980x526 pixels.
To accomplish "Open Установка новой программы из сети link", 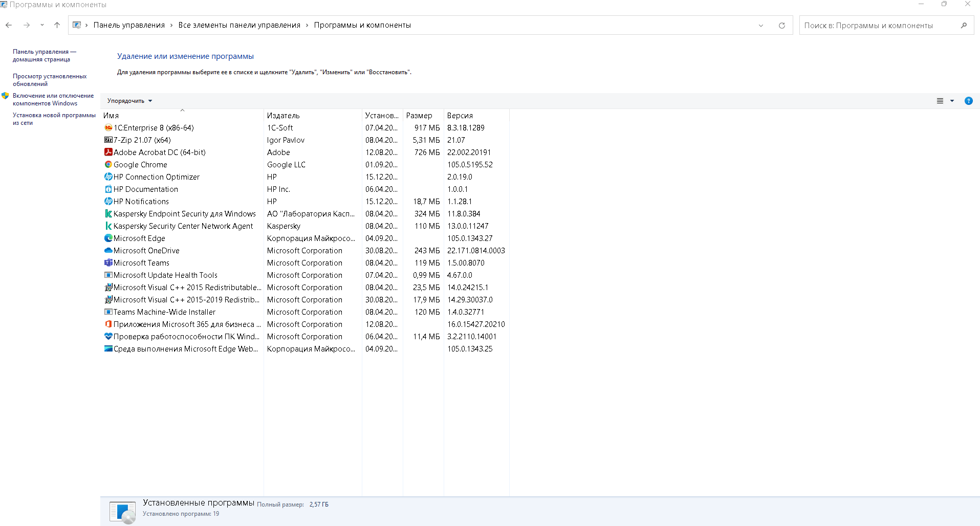I will coord(54,119).
